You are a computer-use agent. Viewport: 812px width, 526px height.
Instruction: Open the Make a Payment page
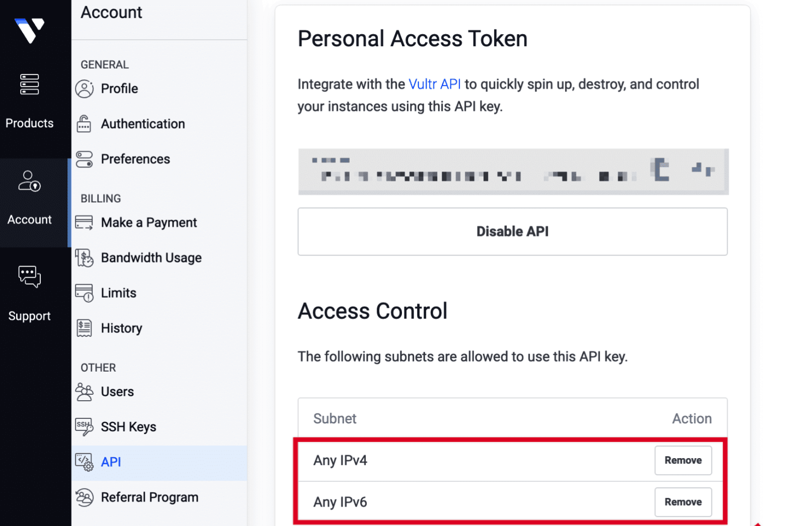click(148, 222)
